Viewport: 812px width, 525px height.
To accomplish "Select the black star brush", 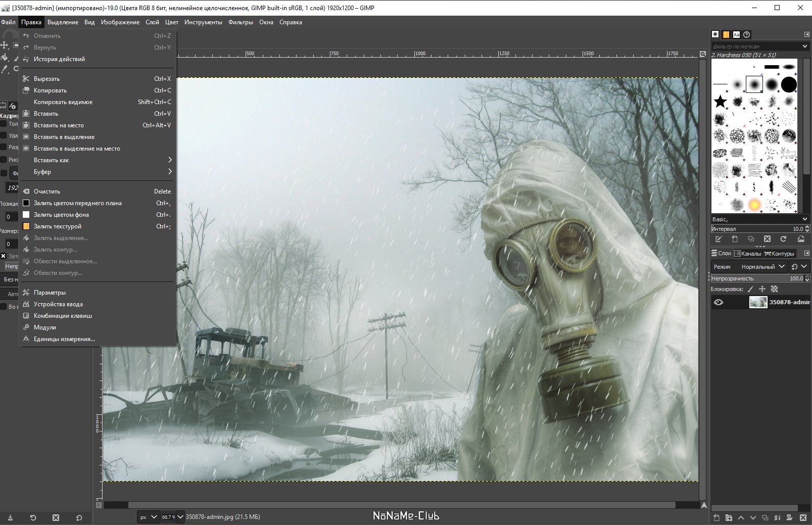I will (x=720, y=102).
